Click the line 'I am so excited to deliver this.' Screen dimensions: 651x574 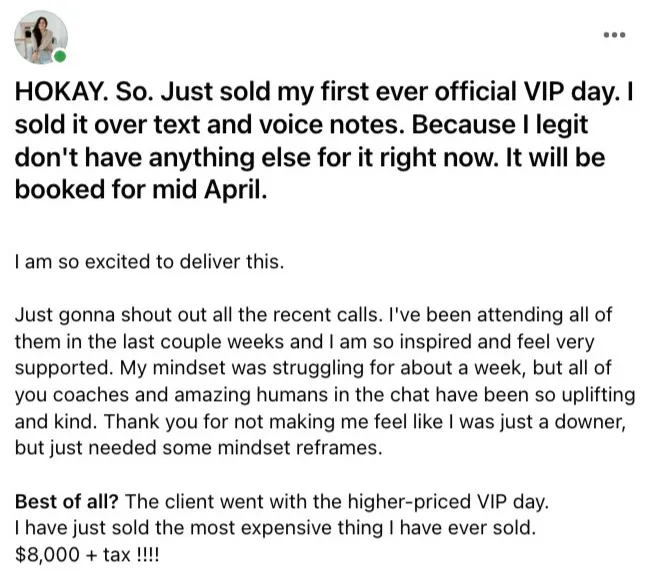149,262
